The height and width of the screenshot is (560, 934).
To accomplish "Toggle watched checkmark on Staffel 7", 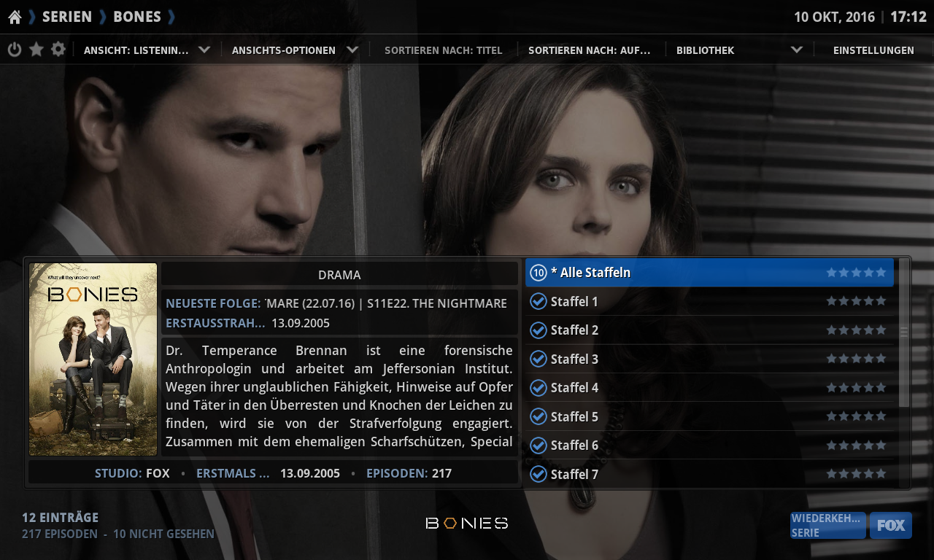I will pyautogui.click(x=539, y=474).
